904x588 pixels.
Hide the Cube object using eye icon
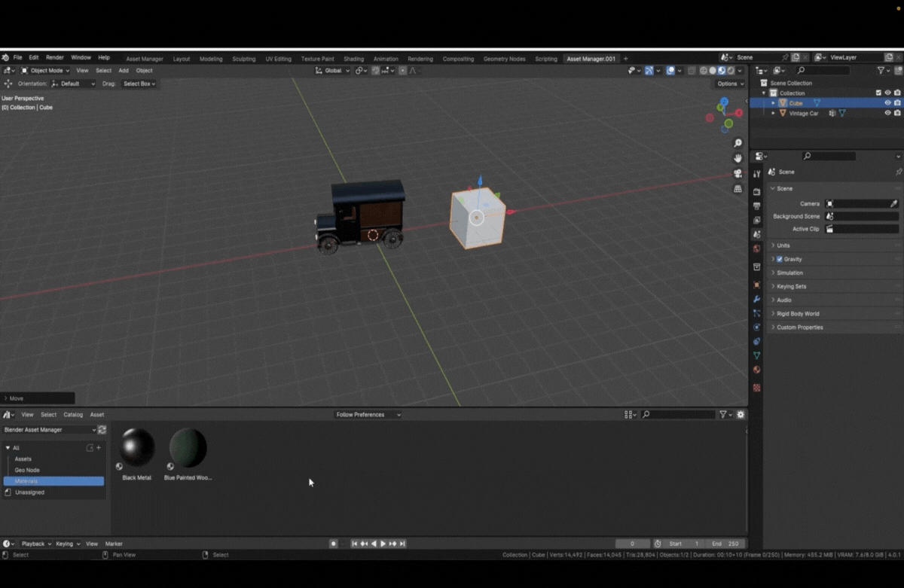[x=887, y=103]
